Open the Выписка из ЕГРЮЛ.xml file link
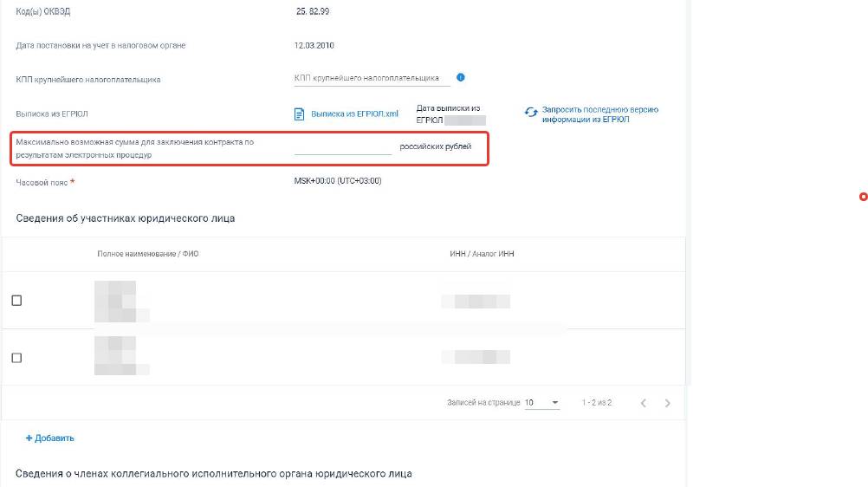This screenshot has height=487, width=868. [354, 114]
